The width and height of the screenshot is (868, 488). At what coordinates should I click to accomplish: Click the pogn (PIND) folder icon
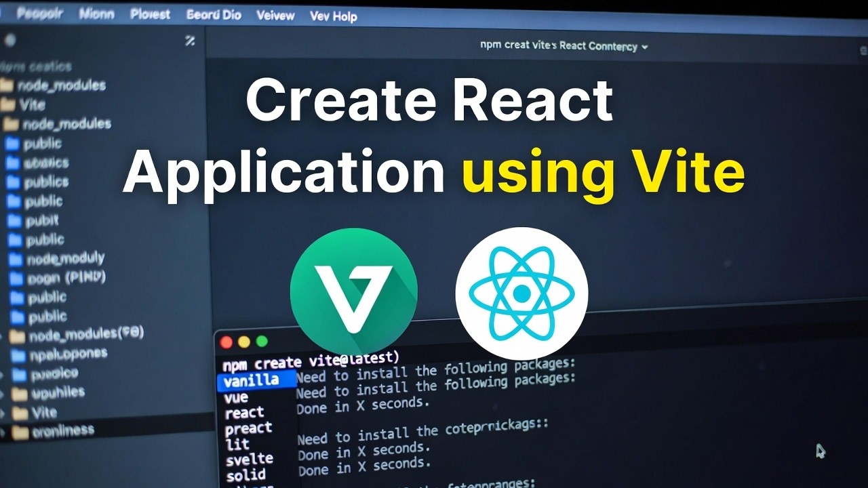click(16, 279)
